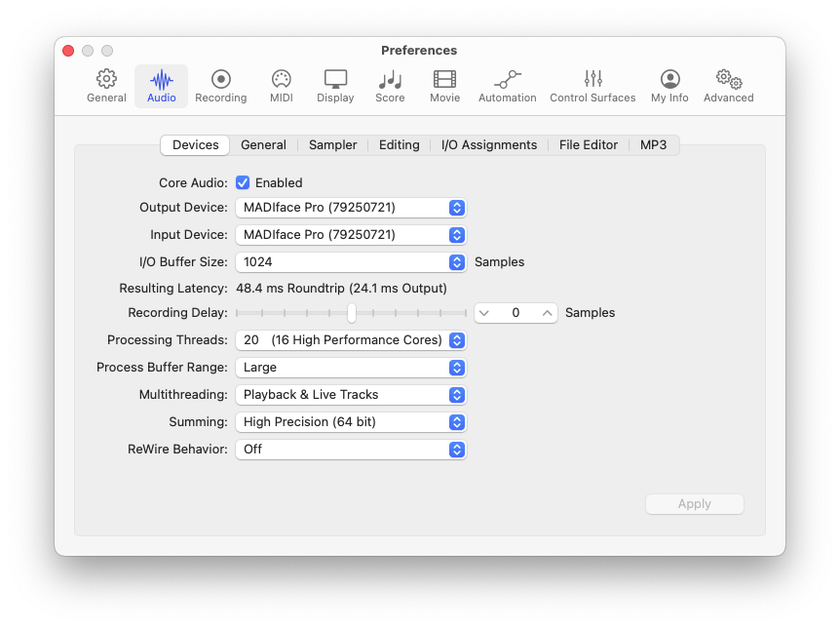
Task: Open the Input Device dropdown
Action: (351, 235)
